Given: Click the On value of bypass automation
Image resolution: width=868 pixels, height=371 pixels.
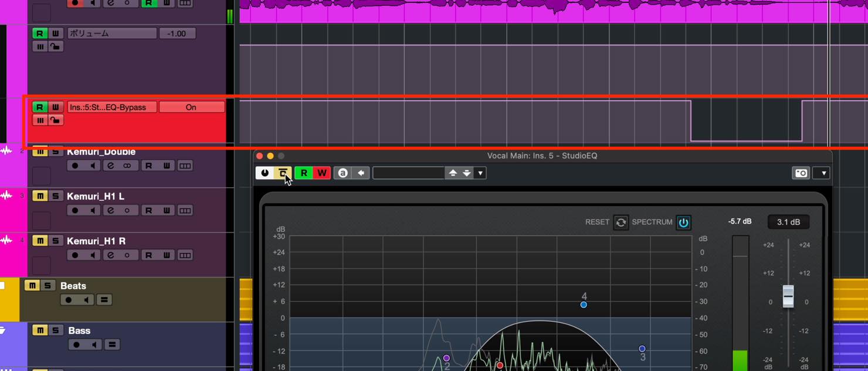Looking at the screenshot, I should (191, 107).
